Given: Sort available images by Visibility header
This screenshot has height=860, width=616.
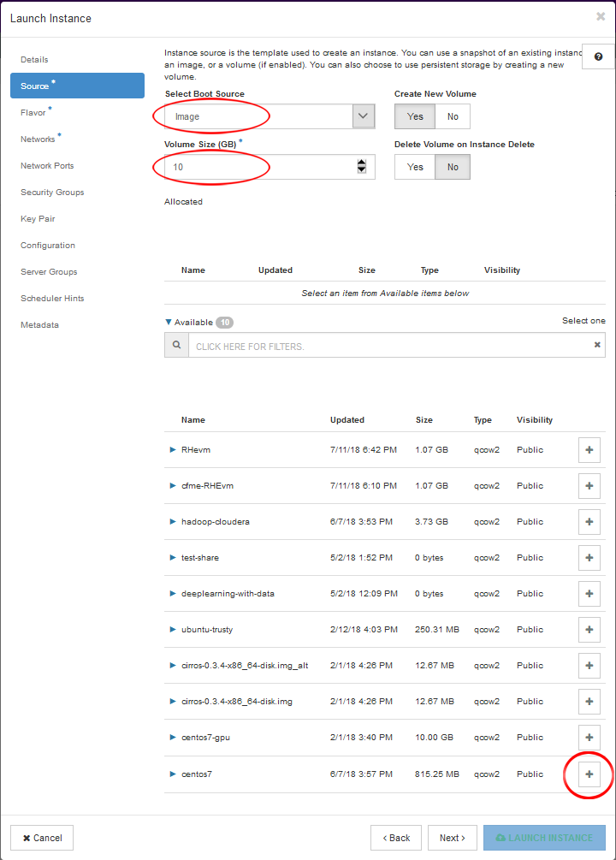Looking at the screenshot, I should tap(535, 419).
